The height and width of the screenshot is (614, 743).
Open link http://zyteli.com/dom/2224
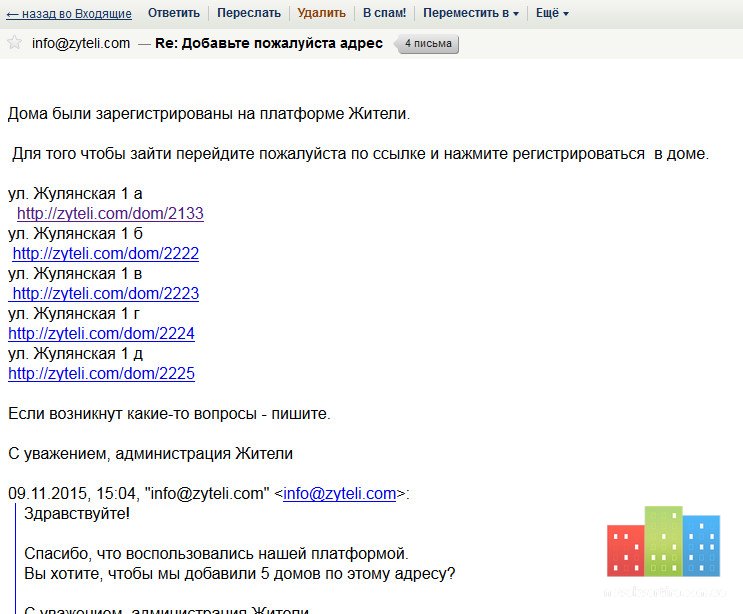tap(101, 333)
